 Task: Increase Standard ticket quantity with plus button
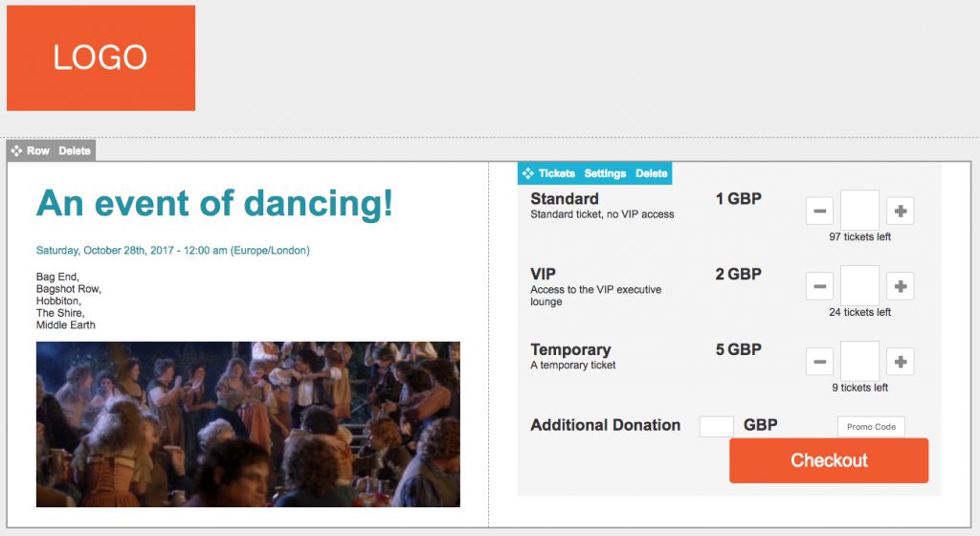900,211
